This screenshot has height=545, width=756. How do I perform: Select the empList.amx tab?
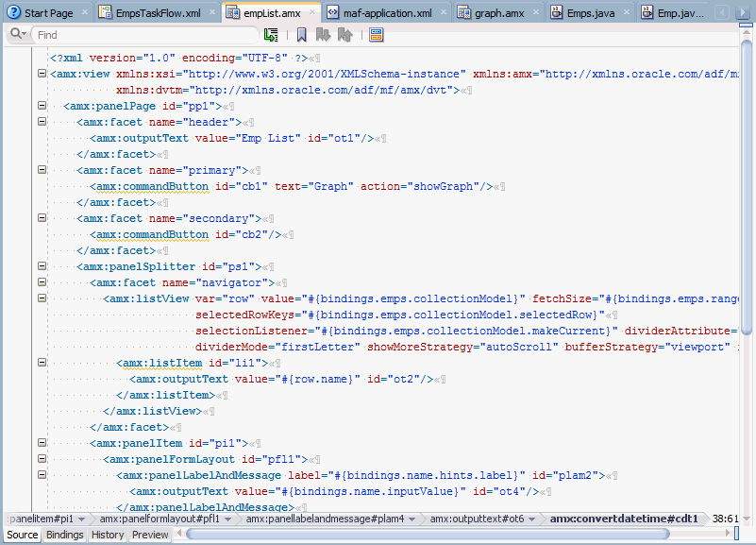point(272,13)
